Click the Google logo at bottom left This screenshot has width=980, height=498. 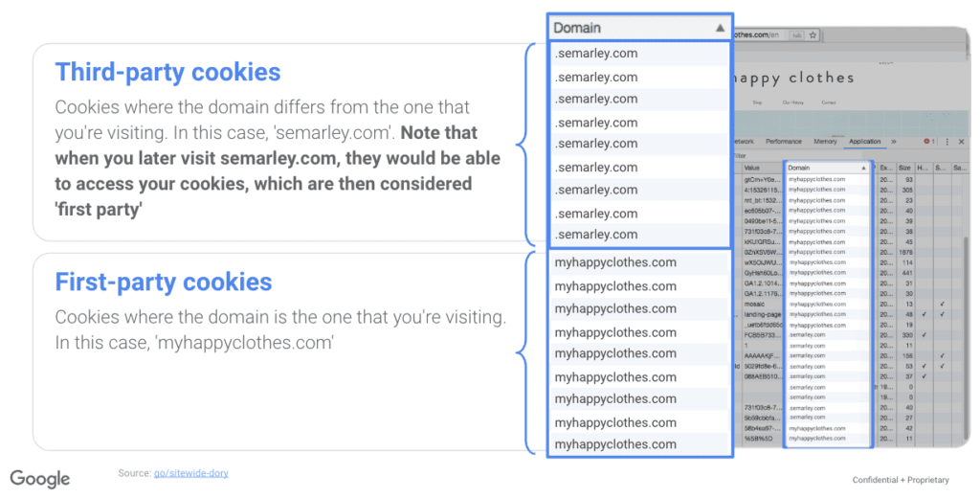(x=40, y=479)
